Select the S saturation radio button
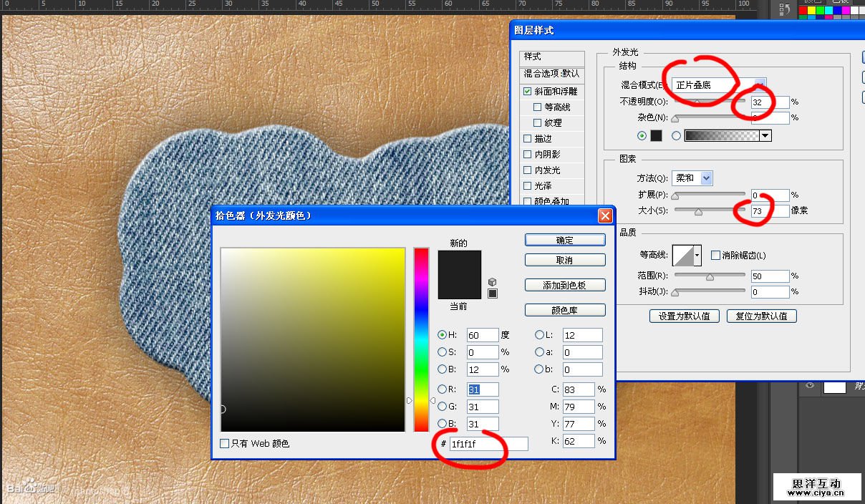The width and height of the screenshot is (865, 504). coord(442,352)
